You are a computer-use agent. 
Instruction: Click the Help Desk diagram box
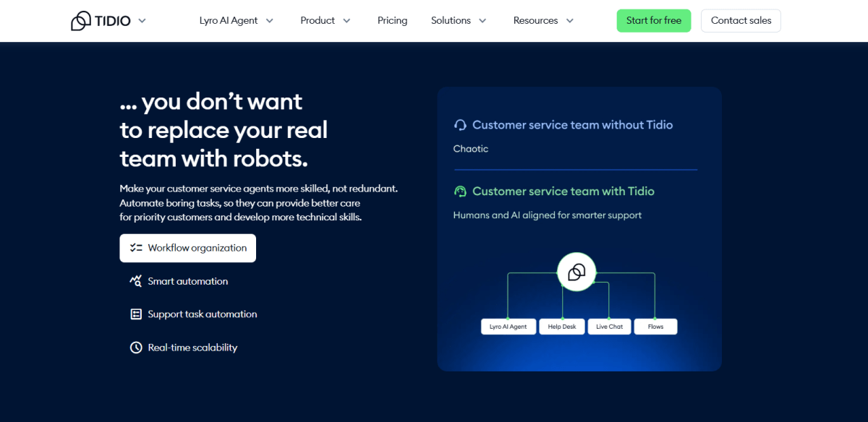click(562, 327)
